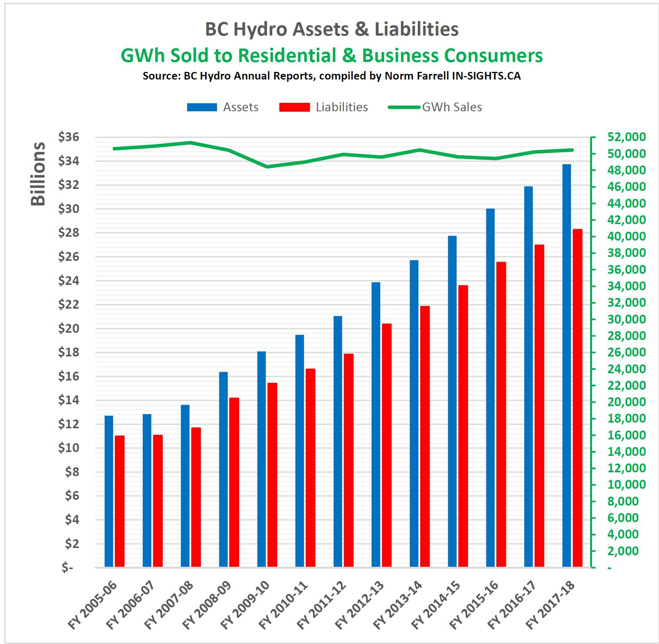
Task: Click the chart title BC Hydro Assets & Liabilities
Action: click(332, 29)
